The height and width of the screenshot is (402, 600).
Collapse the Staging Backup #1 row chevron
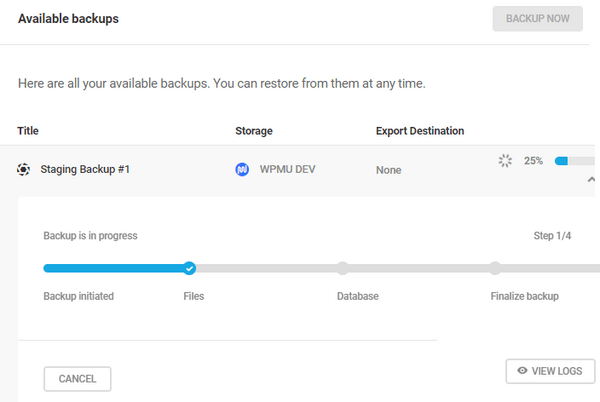(x=590, y=178)
